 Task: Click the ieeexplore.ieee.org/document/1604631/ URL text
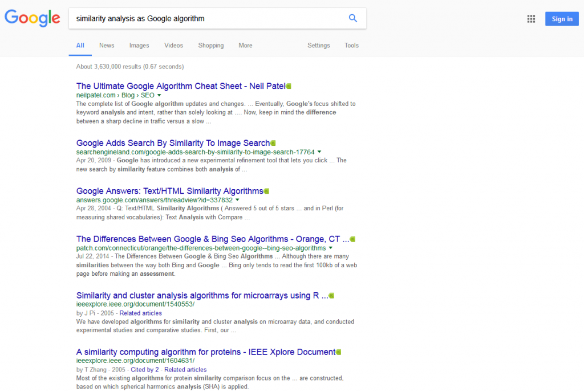click(x=135, y=361)
